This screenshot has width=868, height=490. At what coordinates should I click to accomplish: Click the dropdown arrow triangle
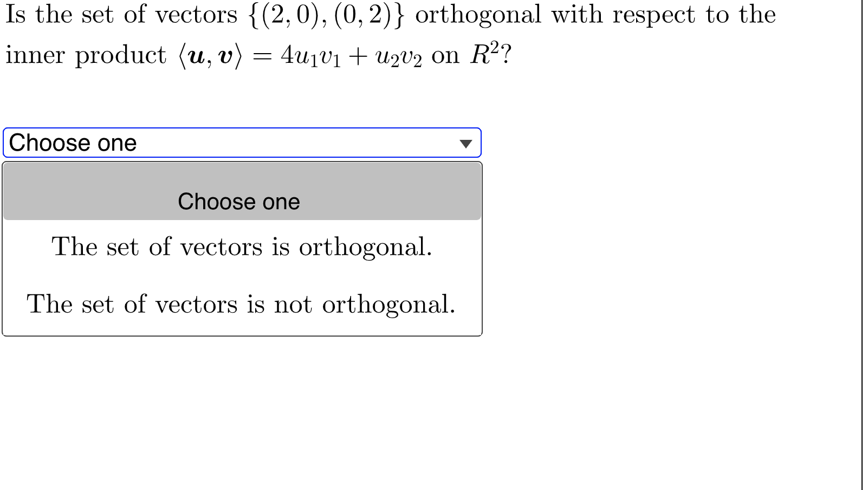click(467, 144)
